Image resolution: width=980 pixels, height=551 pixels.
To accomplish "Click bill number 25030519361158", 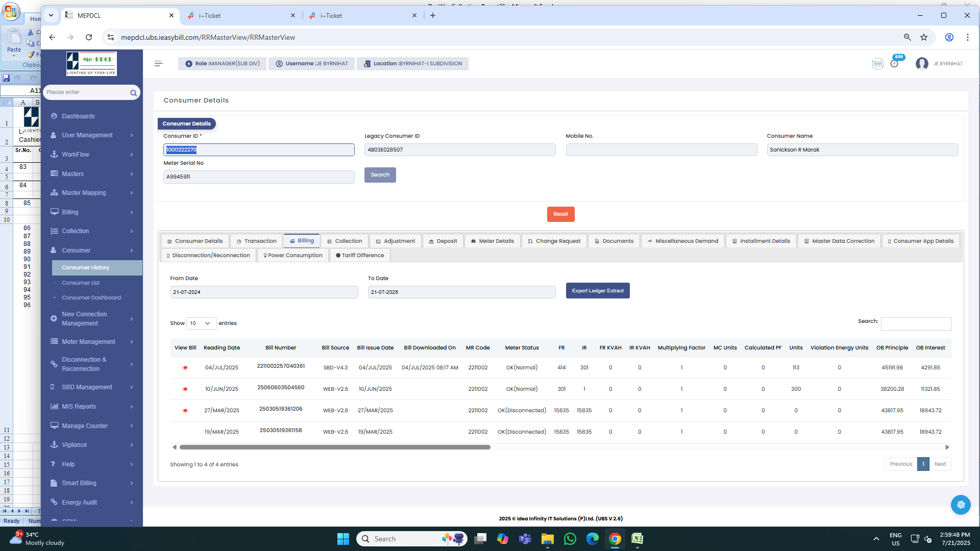I will pyautogui.click(x=281, y=431).
